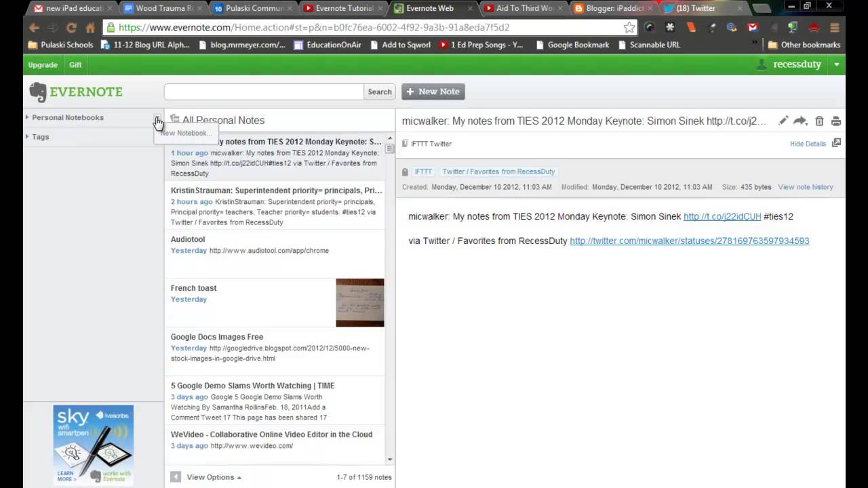Click the Twitter / Favorites from RecessDuty tag

click(x=498, y=172)
